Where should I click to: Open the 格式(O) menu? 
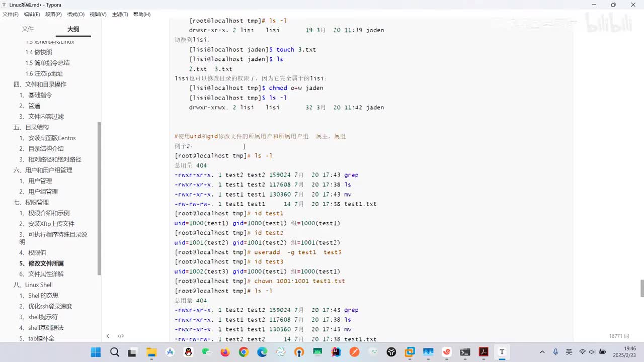[x=75, y=15]
